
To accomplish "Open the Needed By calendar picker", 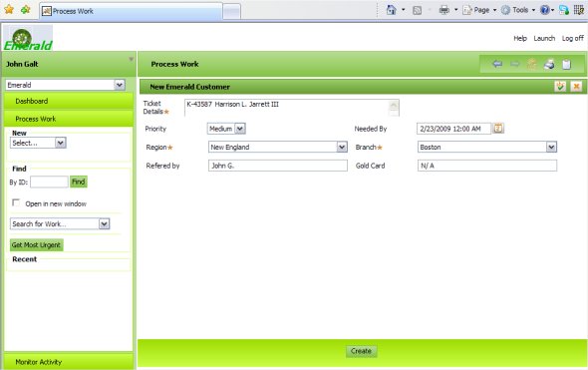I will click(498, 129).
